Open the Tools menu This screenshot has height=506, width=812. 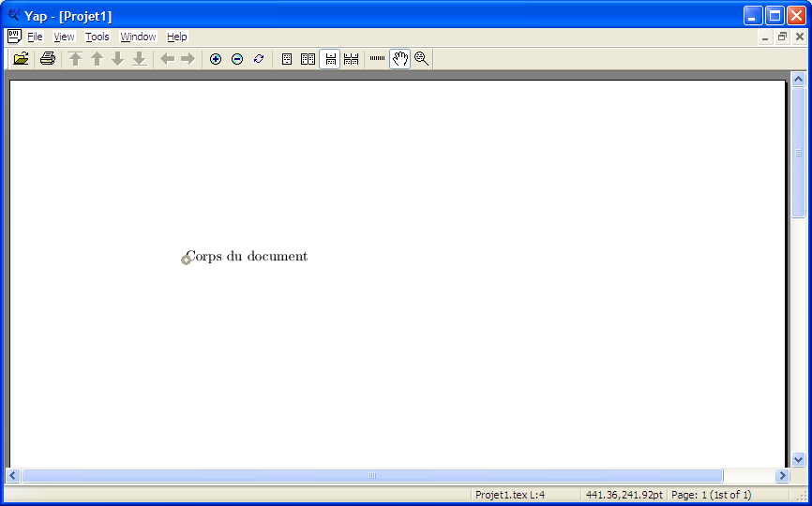[x=98, y=37]
